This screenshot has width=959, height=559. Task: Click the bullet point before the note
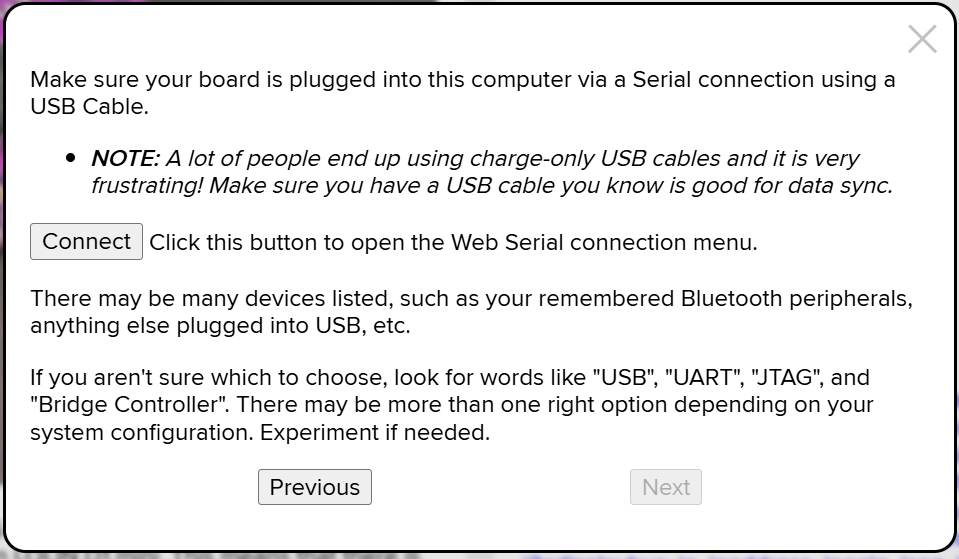pos(71,158)
